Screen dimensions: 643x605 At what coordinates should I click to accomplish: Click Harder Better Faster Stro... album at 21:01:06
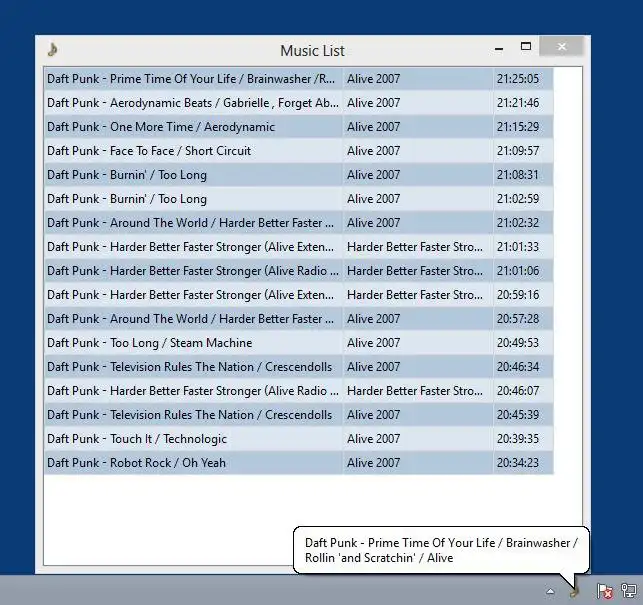pos(415,271)
